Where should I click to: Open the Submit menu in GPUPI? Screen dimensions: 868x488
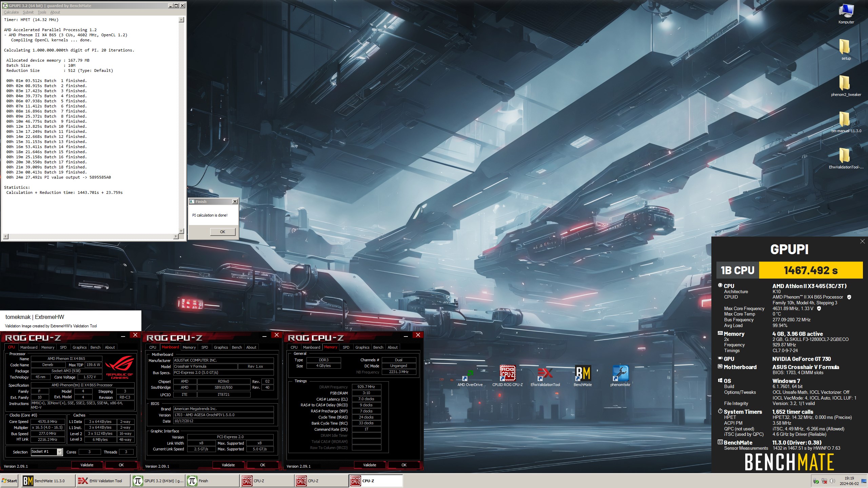(28, 12)
